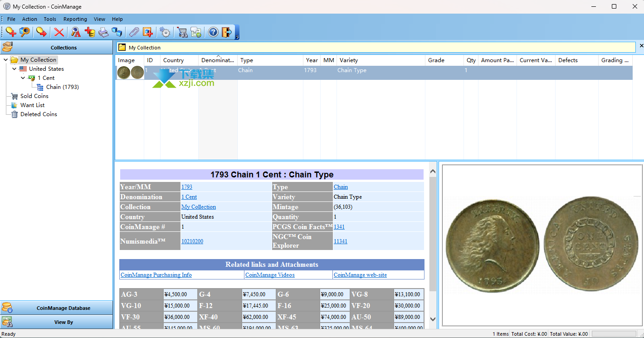
Task: Open the File menu
Action: (x=11, y=19)
